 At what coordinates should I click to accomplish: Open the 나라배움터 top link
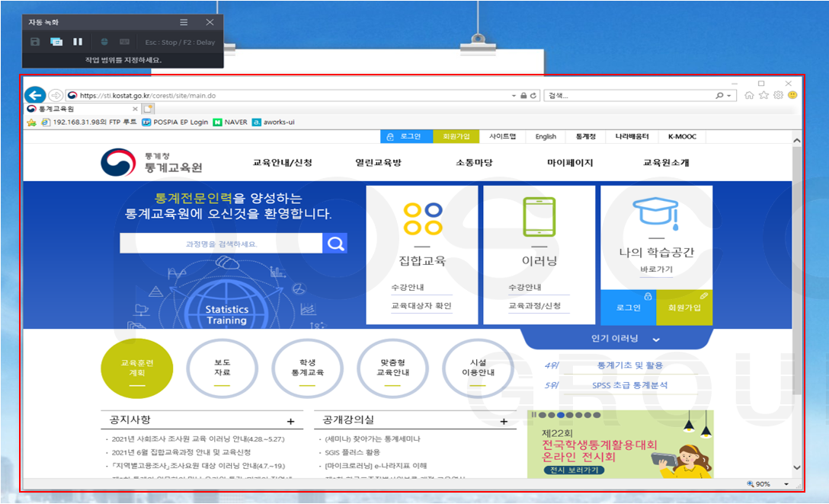632,136
